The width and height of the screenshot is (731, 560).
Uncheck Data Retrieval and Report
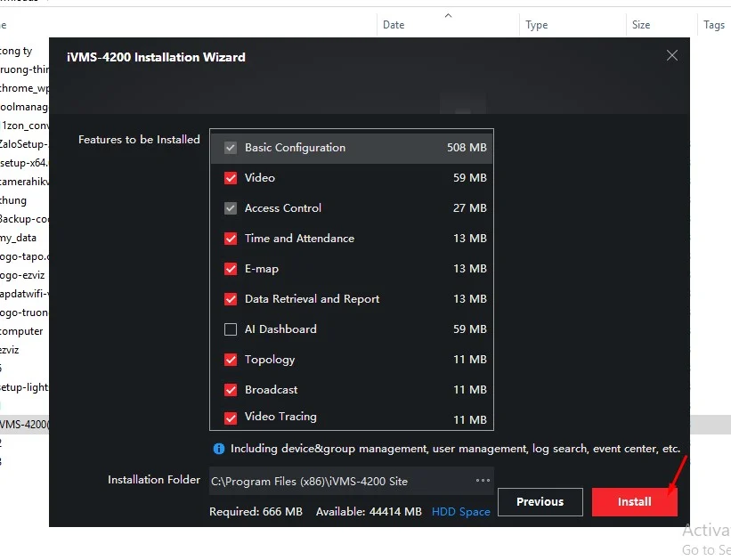tap(231, 299)
